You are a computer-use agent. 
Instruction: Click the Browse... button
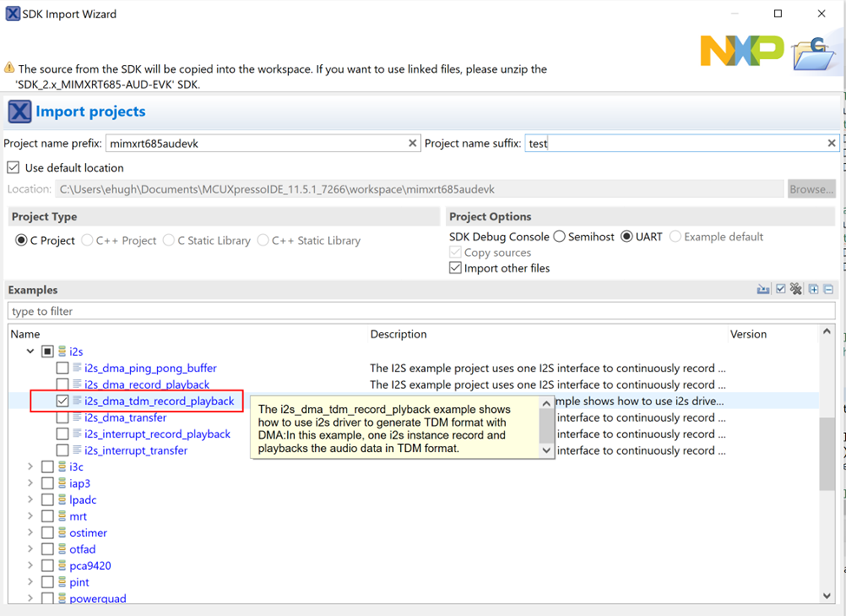click(x=811, y=189)
